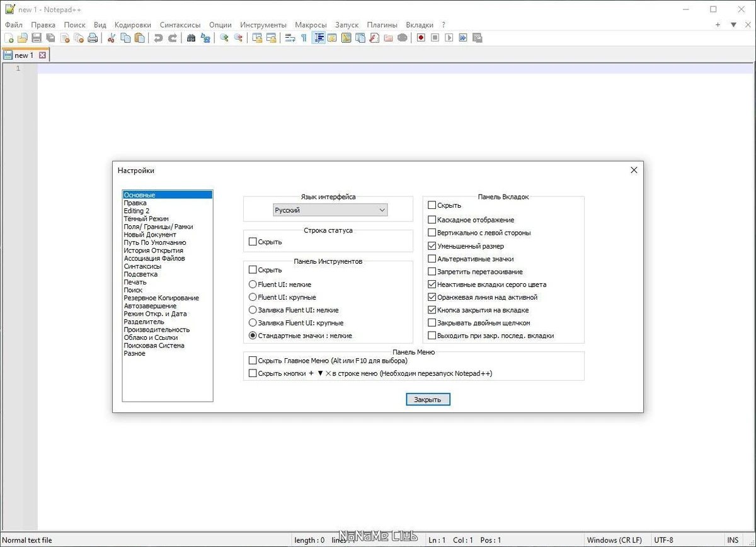Viewport: 756px width, 547px height.
Task: Close the Настройки dialog with X
Action: tap(634, 170)
